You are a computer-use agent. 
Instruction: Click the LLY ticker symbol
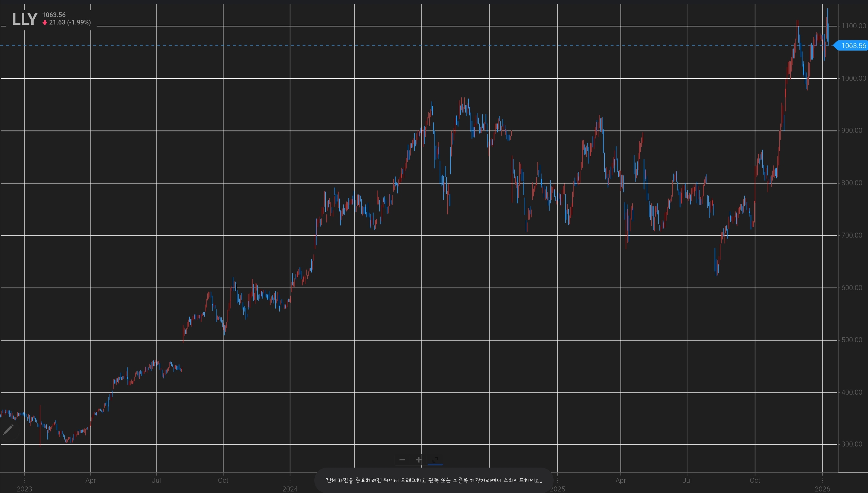[24, 19]
